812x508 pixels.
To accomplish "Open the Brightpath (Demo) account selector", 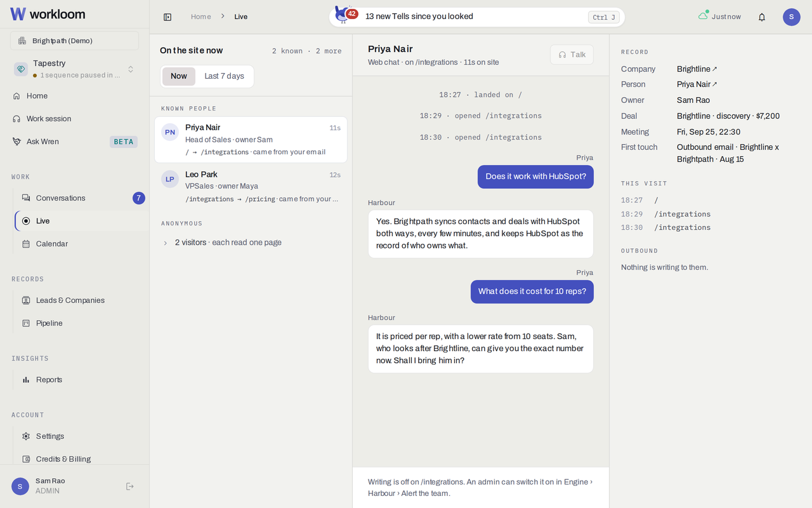I will point(75,41).
